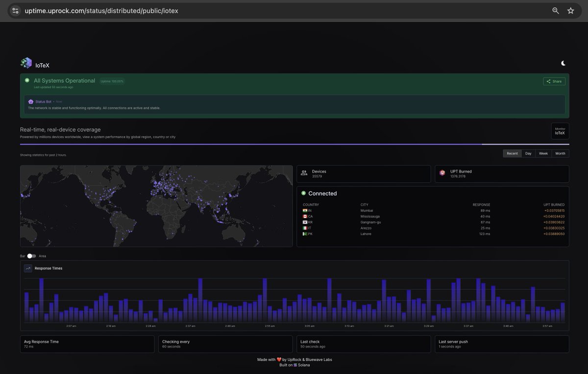The height and width of the screenshot is (374, 588).
Task: Click 'All Systems Operational' heading
Action: coord(64,81)
